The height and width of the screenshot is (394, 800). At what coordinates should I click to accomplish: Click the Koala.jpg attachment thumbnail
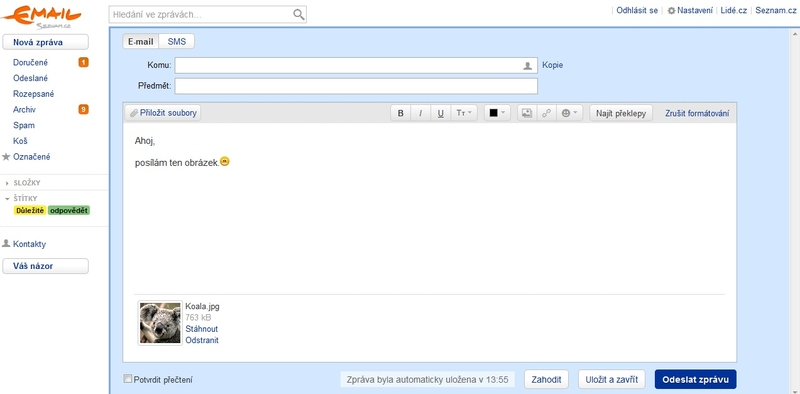160,323
